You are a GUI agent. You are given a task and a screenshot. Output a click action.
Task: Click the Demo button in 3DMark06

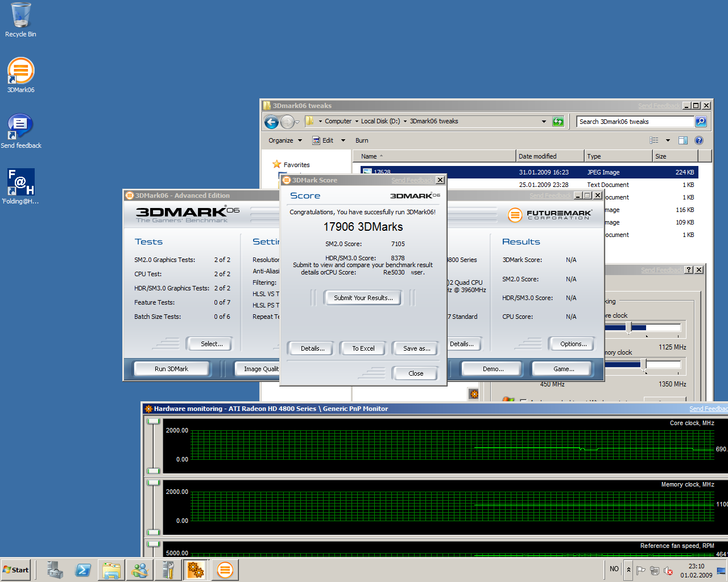[493, 369]
